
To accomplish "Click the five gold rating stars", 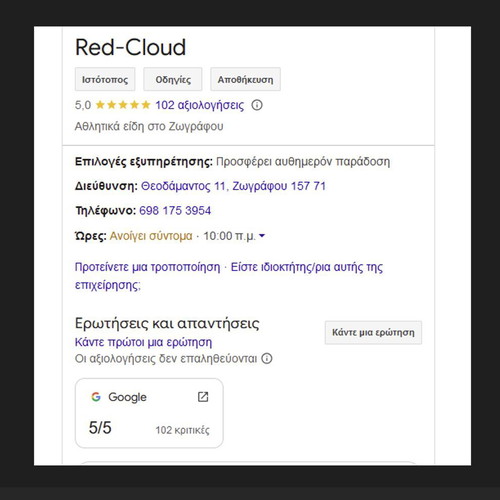I will coord(123,105).
